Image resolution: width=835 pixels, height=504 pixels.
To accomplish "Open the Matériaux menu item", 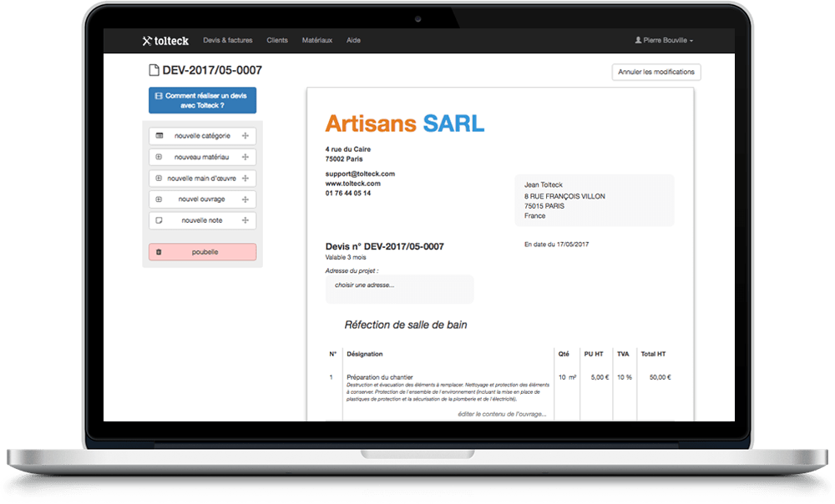I will pyautogui.click(x=316, y=40).
